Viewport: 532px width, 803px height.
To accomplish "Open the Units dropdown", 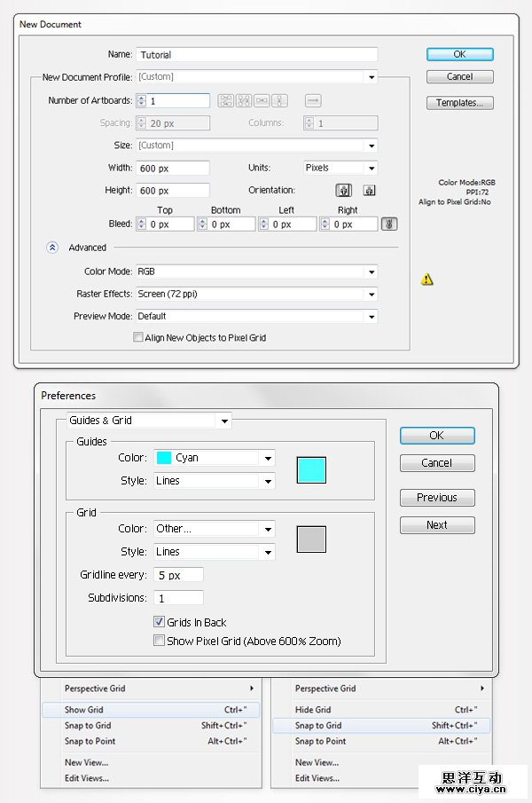I will pos(340,168).
